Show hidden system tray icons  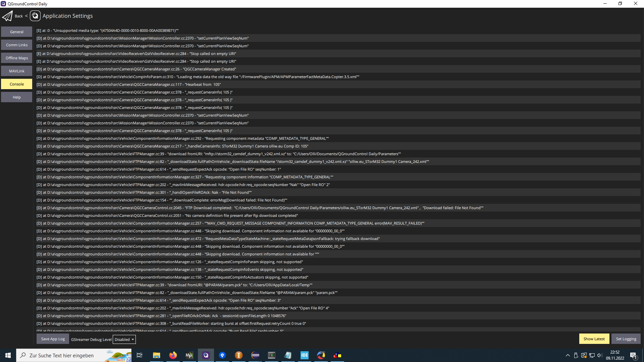pos(568,355)
